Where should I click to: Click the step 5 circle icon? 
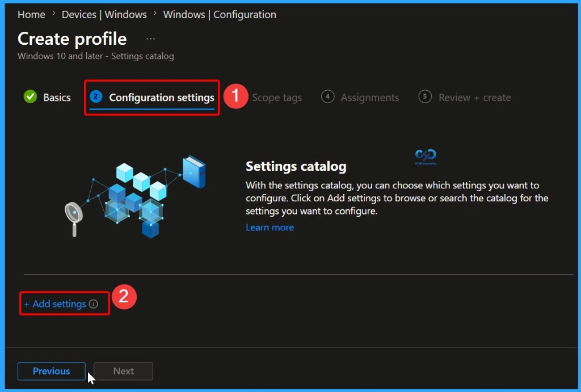[x=425, y=96]
